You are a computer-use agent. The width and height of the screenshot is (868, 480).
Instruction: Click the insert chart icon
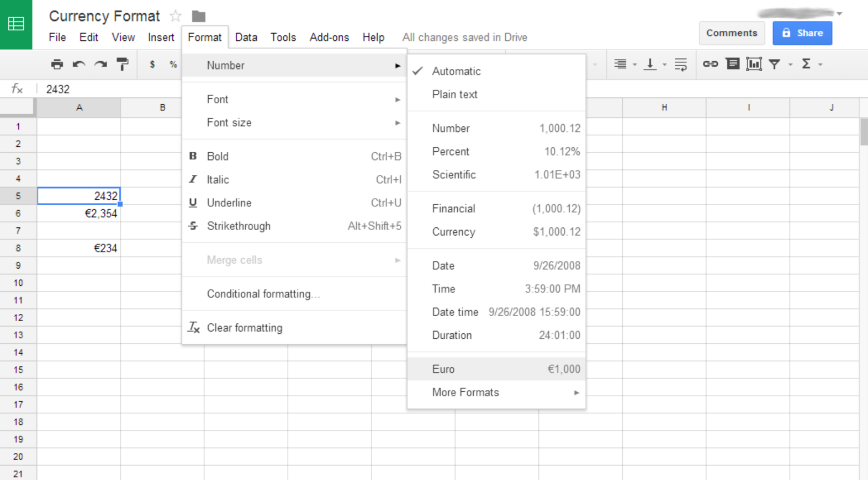(x=754, y=65)
